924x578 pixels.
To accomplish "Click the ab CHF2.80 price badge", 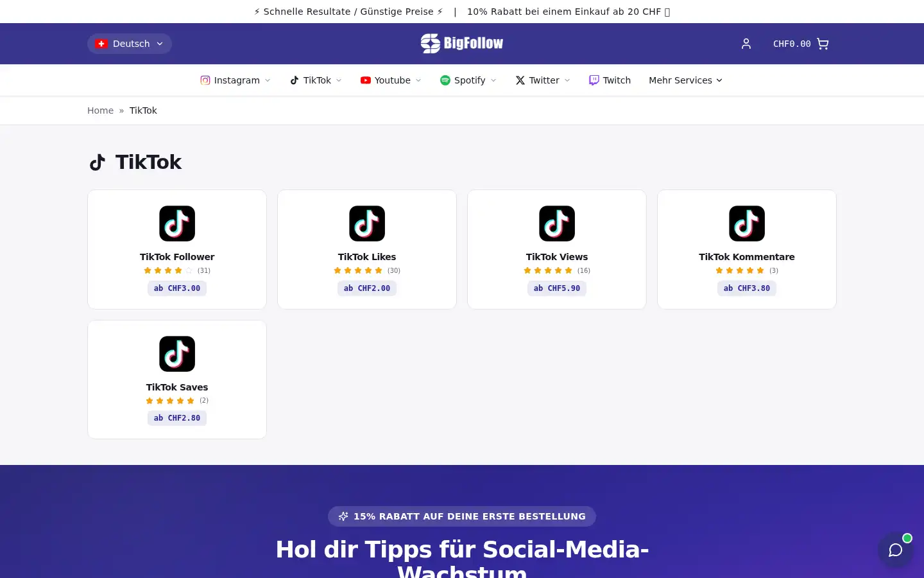I will tap(177, 418).
